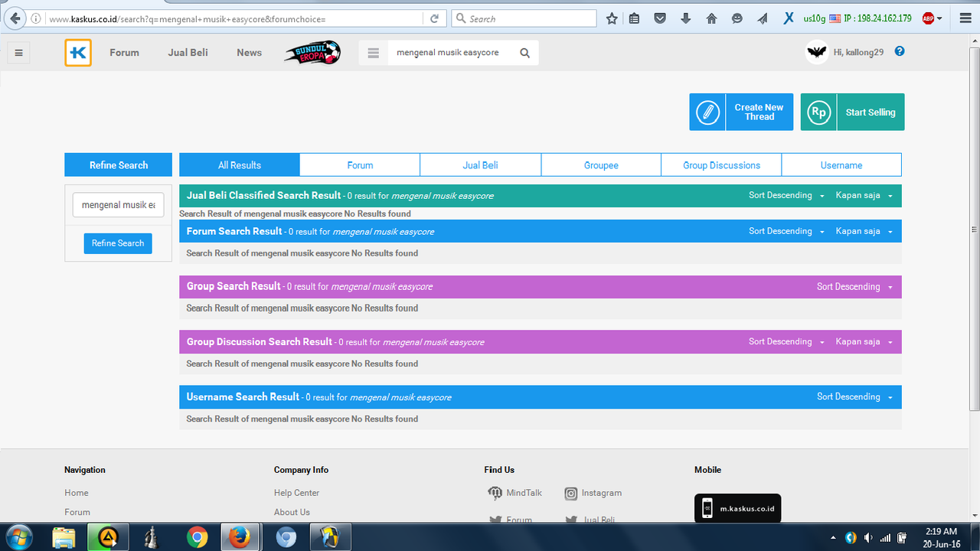The height and width of the screenshot is (551, 980).
Task: Open the Help Center footer link
Action: (x=296, y=493)
